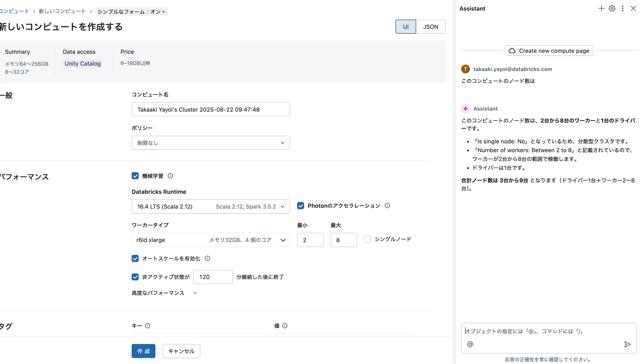The image size is (641, 364).
Task: Close the Assistant panel
Action: 633,8
